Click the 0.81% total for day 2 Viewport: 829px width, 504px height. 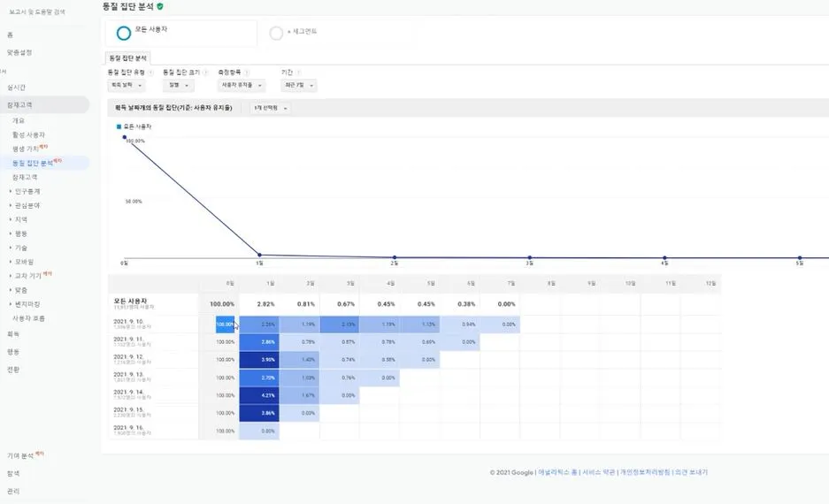coord(305,304)
